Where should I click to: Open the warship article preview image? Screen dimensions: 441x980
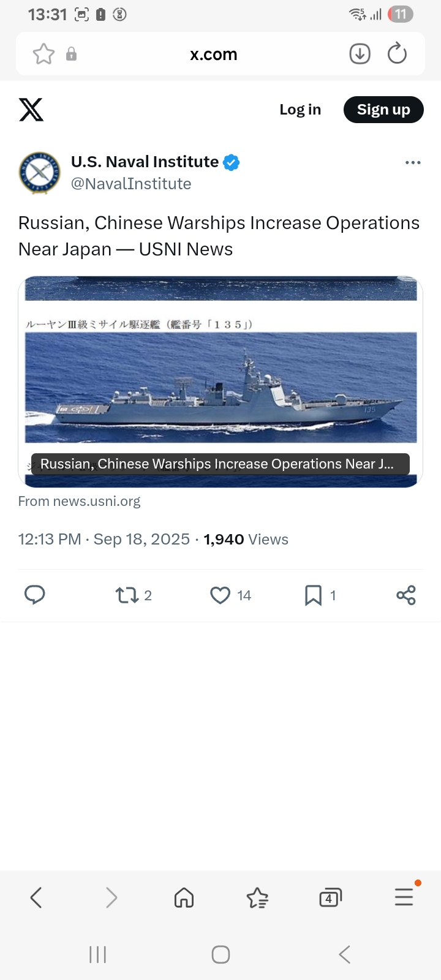pos(221,382)
